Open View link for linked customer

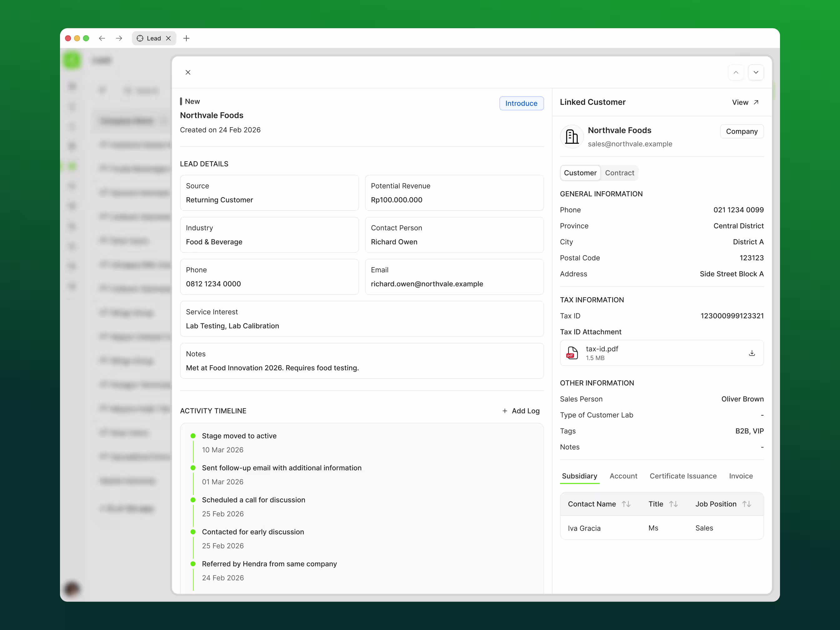pyautogui.click(x=745, y=102)
